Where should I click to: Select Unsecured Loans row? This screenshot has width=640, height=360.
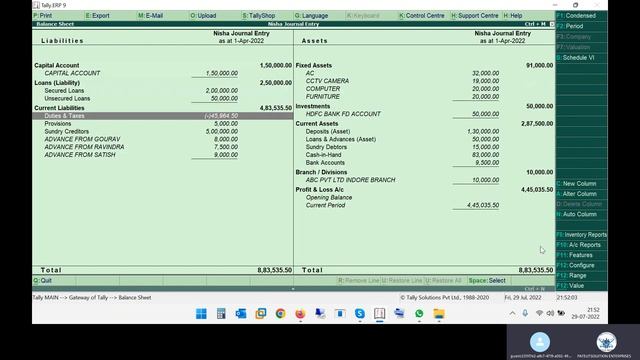click(162, 98)
